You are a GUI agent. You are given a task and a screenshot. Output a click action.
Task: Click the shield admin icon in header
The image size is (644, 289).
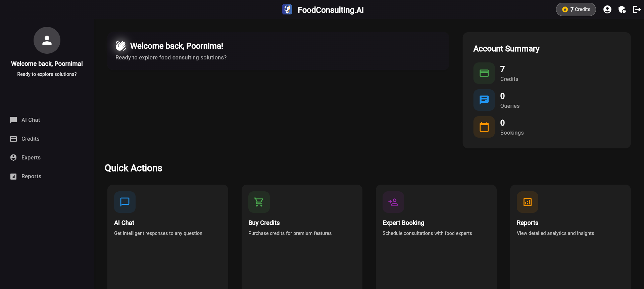pos(622,9)
